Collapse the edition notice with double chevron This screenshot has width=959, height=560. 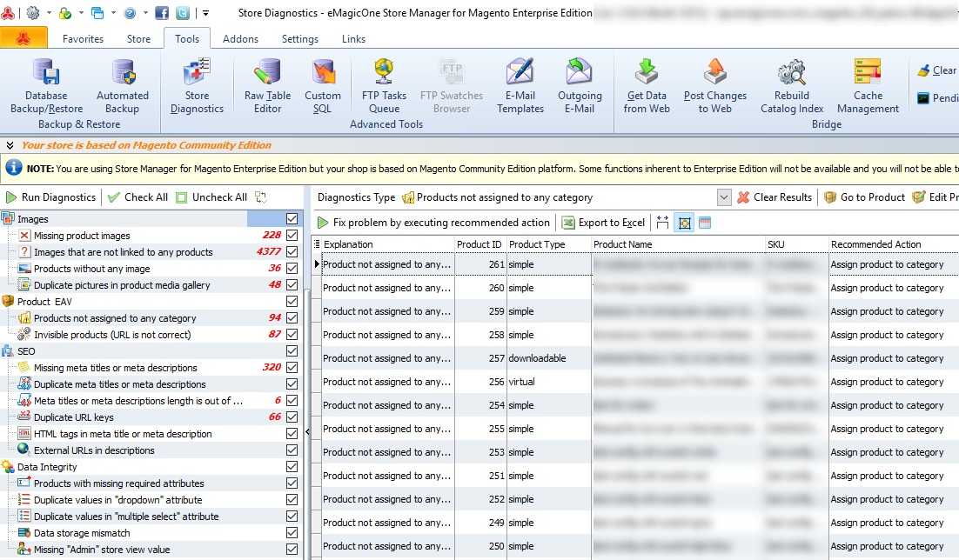click(10, 145)
